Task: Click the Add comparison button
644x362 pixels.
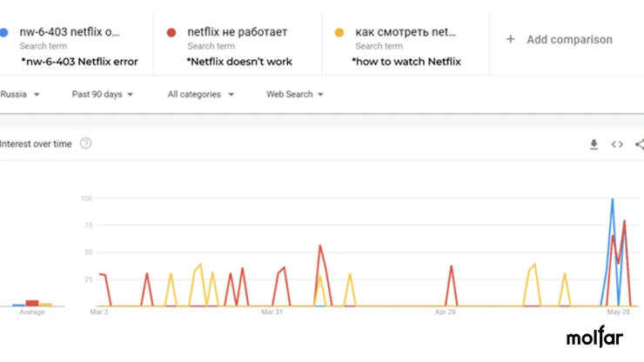Action: (560, 39)
